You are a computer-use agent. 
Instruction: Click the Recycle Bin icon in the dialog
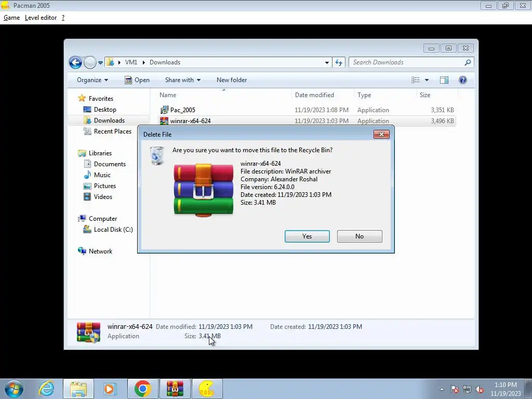point(157,156)
